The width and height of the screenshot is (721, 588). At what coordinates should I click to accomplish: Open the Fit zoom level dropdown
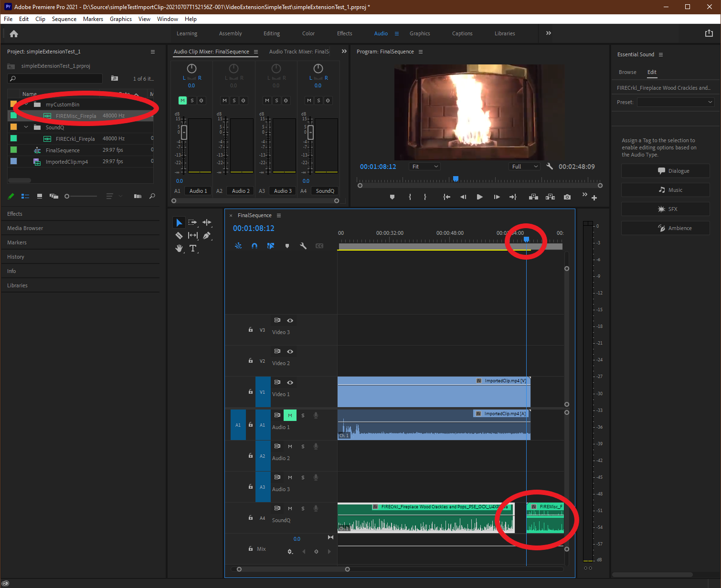424,167
